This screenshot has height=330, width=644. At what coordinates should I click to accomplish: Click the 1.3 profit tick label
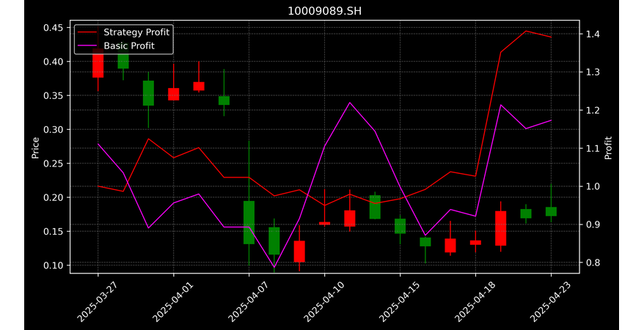pos(593,73)
